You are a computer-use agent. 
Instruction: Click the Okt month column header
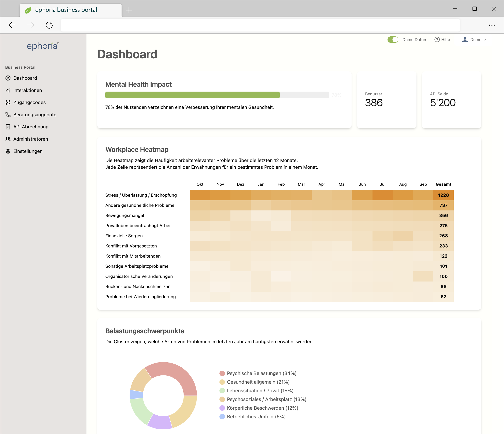200,184
